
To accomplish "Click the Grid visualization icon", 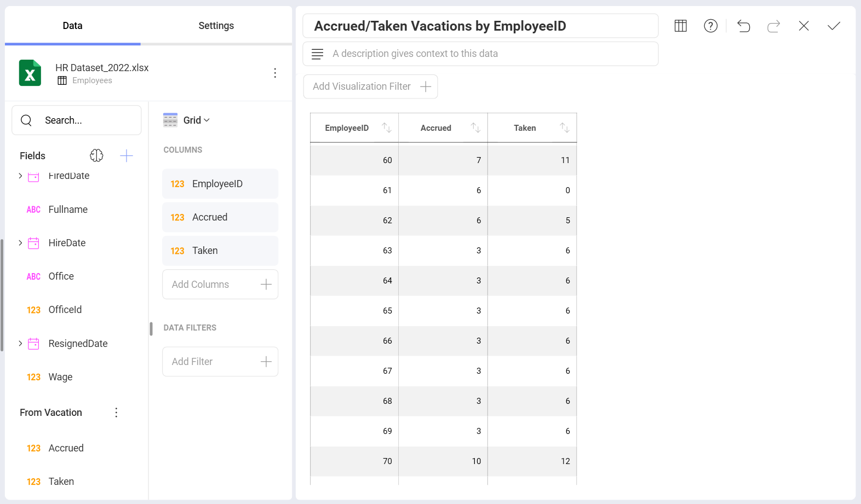I will pos(170,120).
